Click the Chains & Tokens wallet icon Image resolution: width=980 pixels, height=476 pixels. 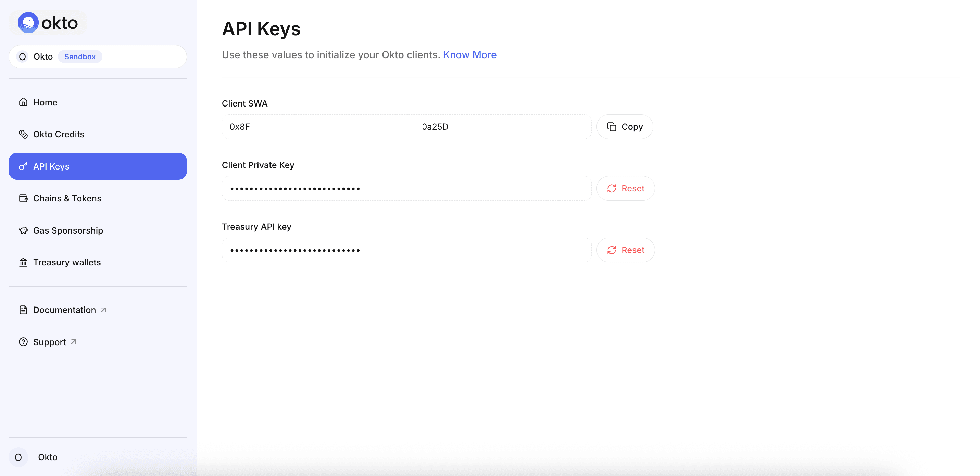[x=23, y=198]
